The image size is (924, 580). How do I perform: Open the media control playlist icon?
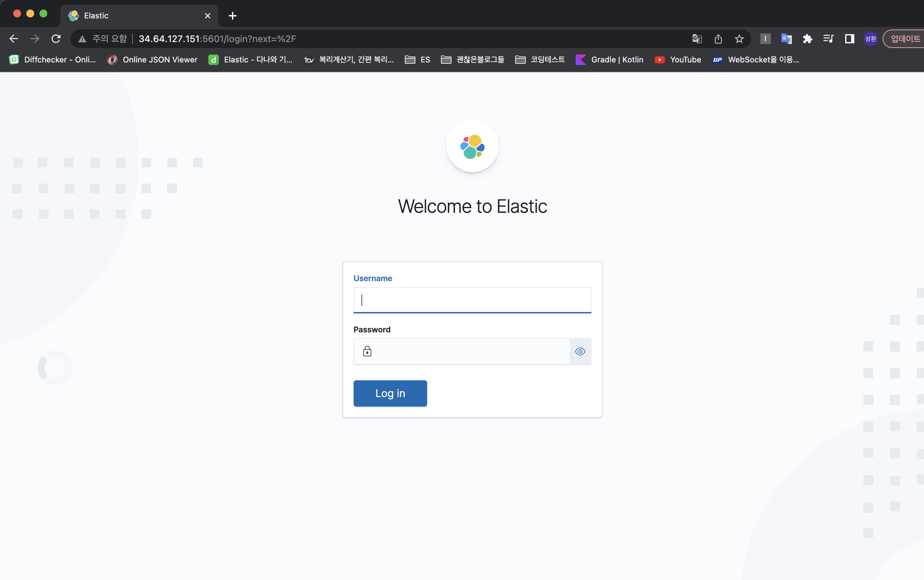point(828,39)
